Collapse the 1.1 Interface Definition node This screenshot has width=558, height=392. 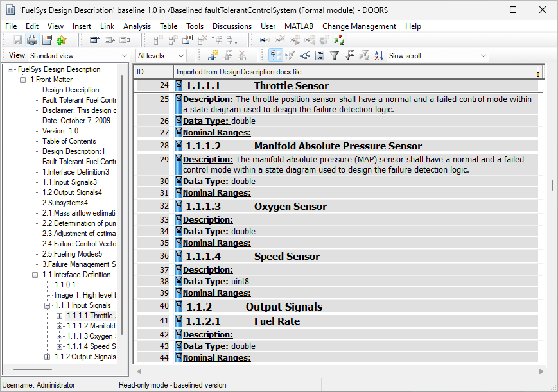pyautogui.click(x=35, y=275)
